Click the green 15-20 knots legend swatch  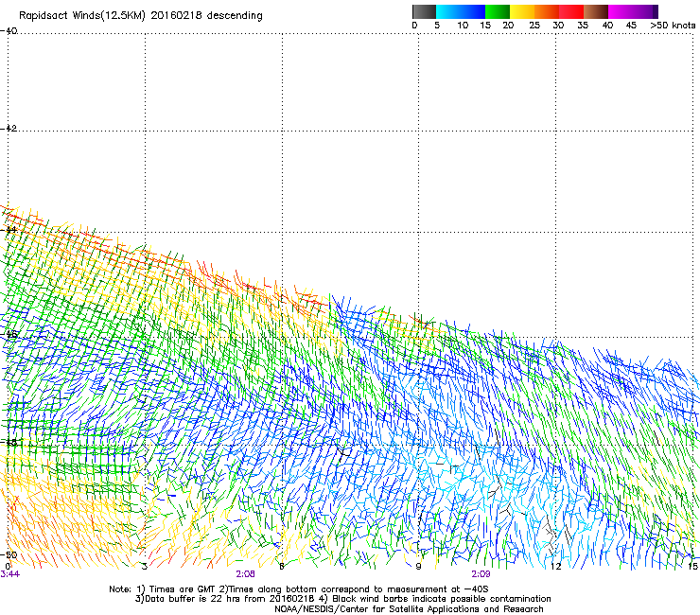click(498, 11)
